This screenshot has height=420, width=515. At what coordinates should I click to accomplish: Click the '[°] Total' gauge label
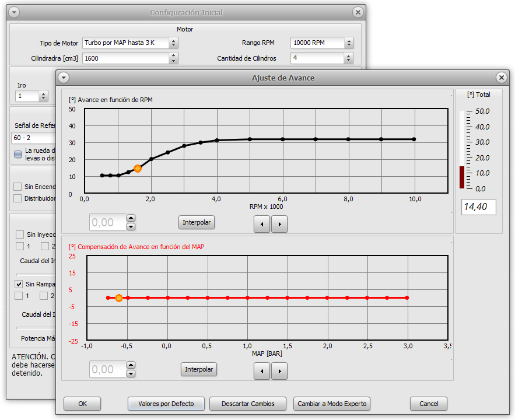click(478, 94)
